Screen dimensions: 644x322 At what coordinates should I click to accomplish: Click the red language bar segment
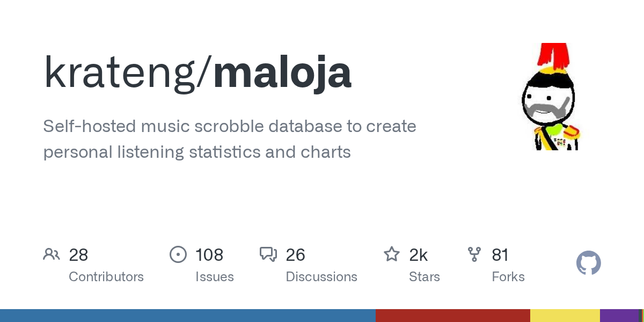point(453,316)
